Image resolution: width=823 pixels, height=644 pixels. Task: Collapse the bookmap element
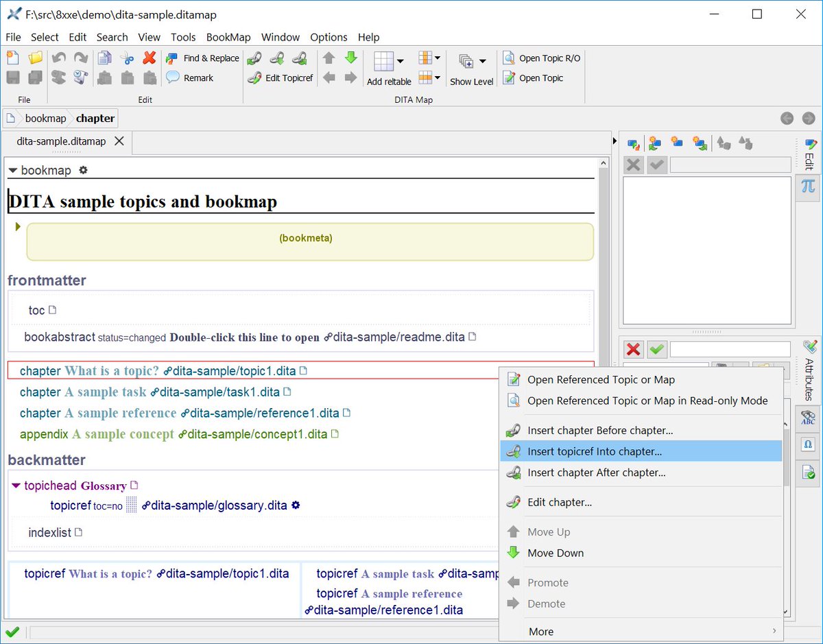[12, 170]
